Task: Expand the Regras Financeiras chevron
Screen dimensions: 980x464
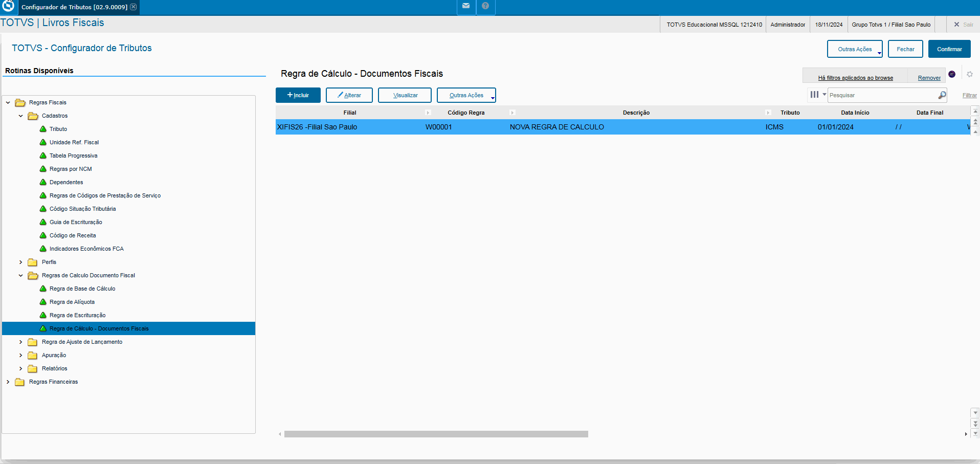Action: click(8, 382)
